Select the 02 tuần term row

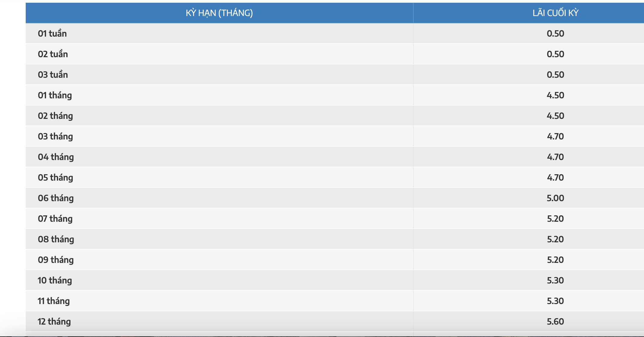click(x=335, y=54)
